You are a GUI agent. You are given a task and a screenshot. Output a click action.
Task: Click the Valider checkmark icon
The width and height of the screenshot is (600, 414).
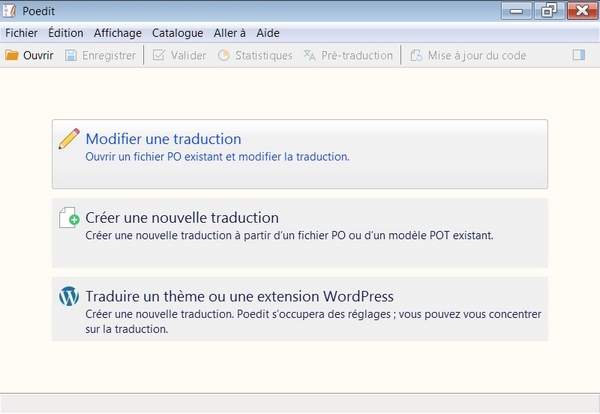[159, 55]
